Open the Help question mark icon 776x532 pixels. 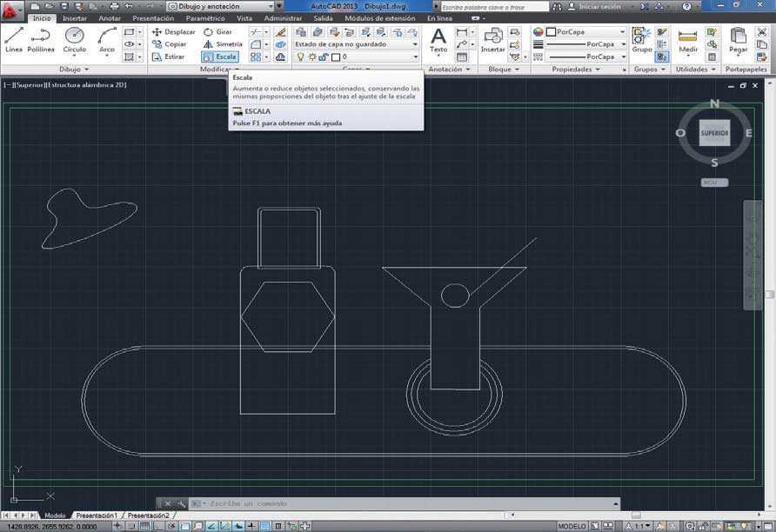[x=686, y=6]
